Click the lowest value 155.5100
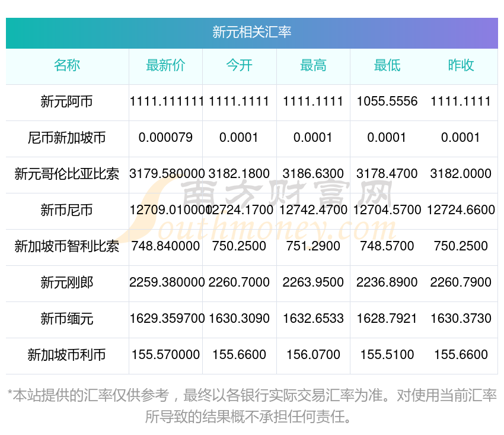This screenshot has width=504, height=435. (387, 355)
